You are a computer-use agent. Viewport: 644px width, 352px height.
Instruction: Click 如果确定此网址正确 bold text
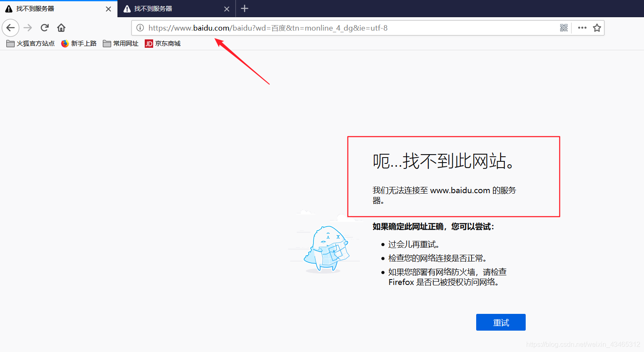[x=433, y=227]
